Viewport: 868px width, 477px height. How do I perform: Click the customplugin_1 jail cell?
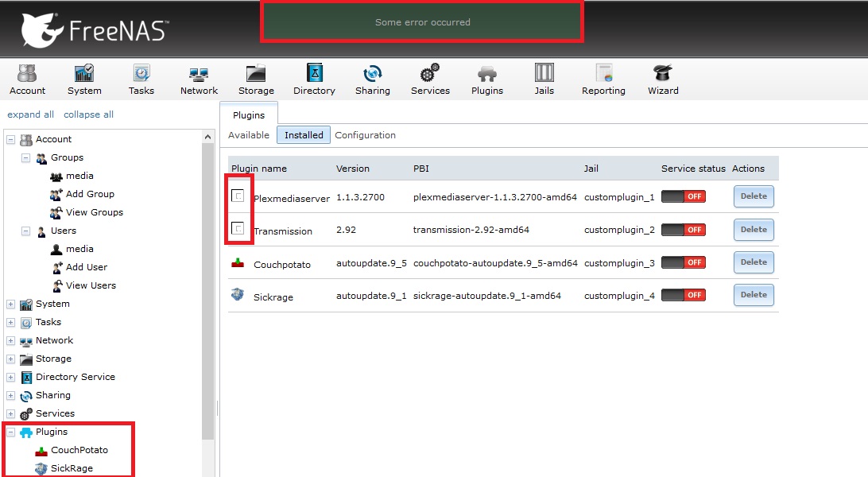point(619,197)
